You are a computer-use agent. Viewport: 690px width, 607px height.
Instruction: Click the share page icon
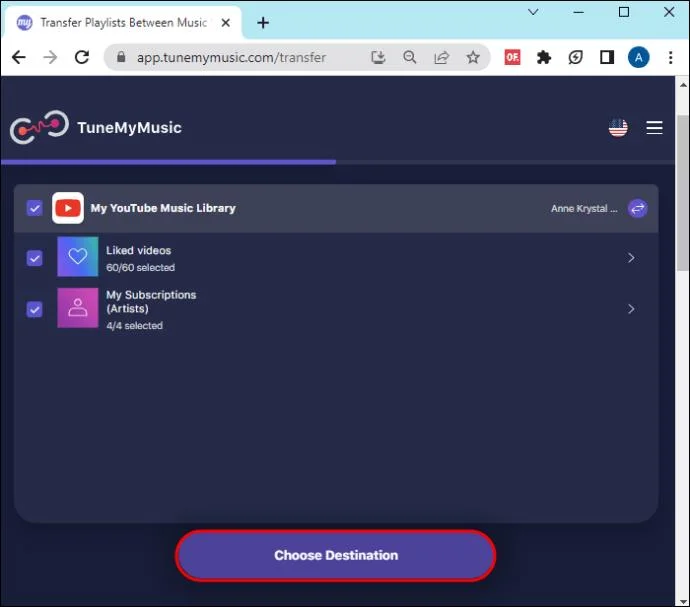(x=441, y=57)
